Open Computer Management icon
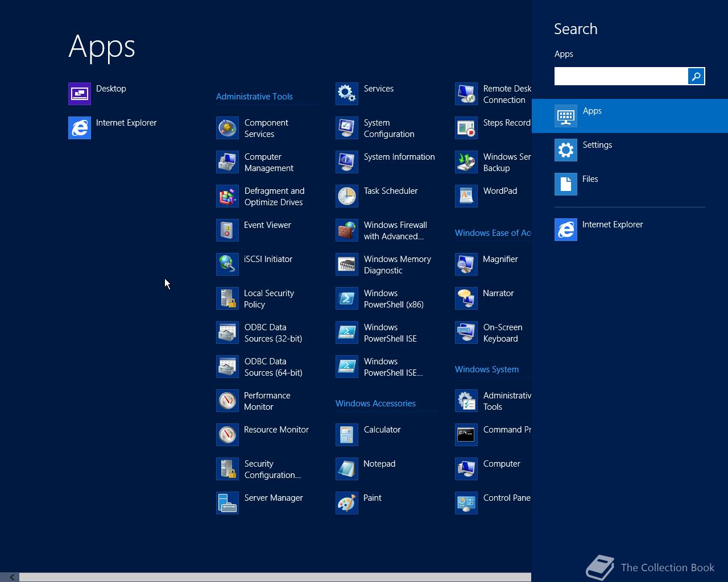This screenshot has height=582, width=728. [227, 162]
